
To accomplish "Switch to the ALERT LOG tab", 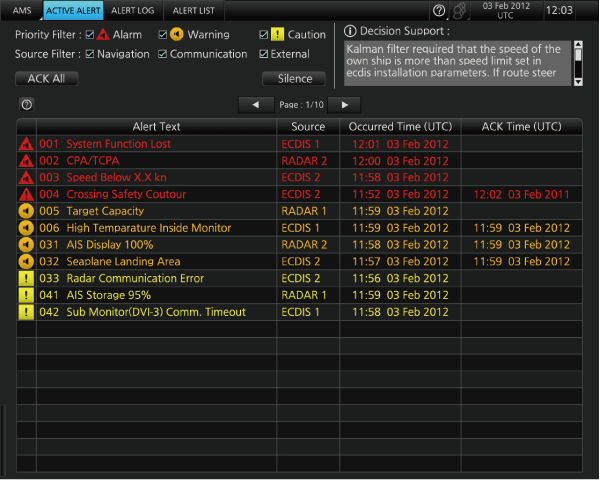I will [132, 10].
